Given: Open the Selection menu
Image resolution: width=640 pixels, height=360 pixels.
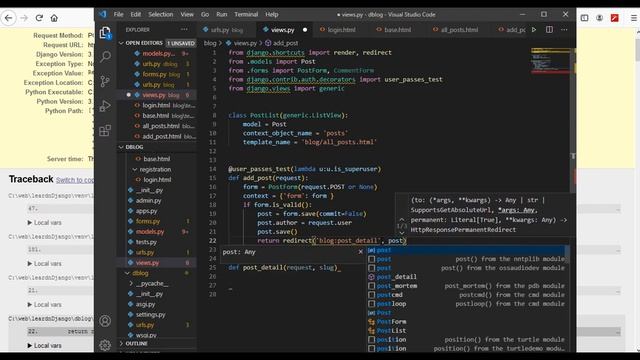Looking at the screenshot, I should 160,14.
